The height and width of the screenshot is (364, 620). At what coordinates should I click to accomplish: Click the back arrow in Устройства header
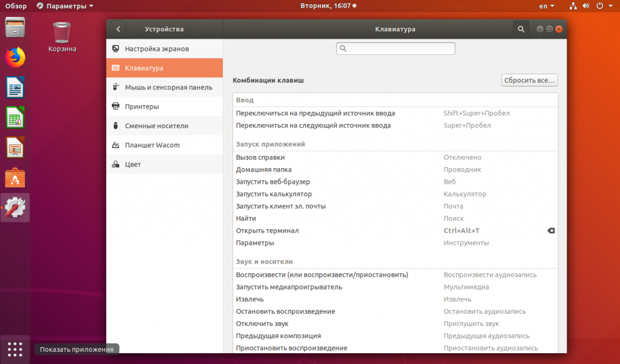pyautogui.click(x=118, y=29)
